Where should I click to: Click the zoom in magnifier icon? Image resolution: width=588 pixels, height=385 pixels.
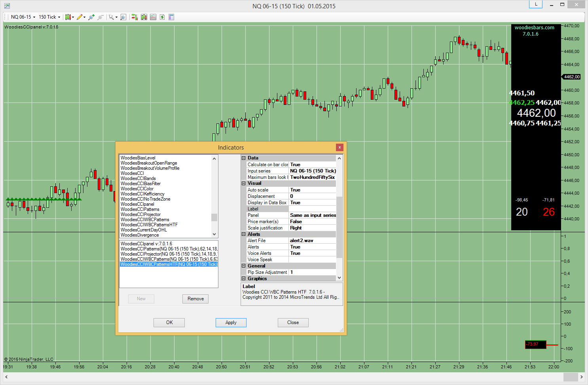pos(91,17)
